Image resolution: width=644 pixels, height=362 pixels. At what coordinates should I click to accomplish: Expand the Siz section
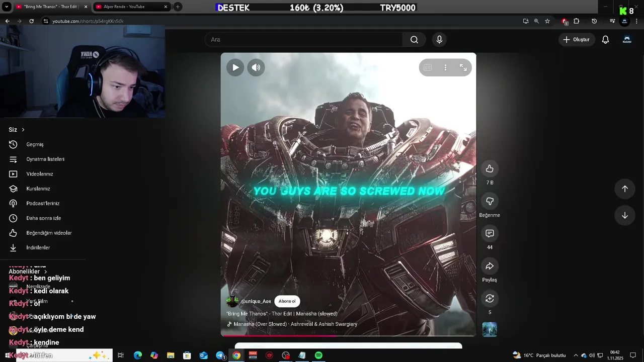pyautogui.click(x=17, y=130)
